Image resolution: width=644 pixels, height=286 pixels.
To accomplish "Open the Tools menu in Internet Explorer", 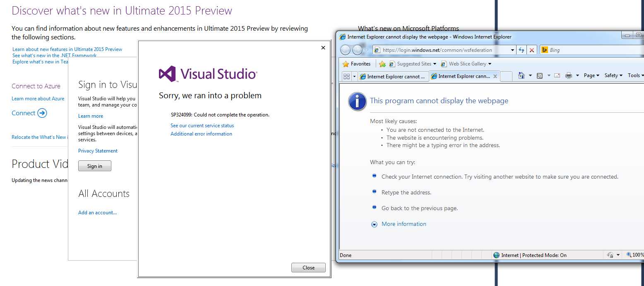I will click(x=635, y=75).
